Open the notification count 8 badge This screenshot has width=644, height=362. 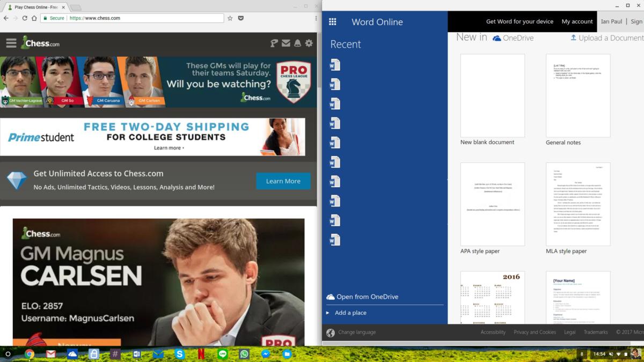582,354
